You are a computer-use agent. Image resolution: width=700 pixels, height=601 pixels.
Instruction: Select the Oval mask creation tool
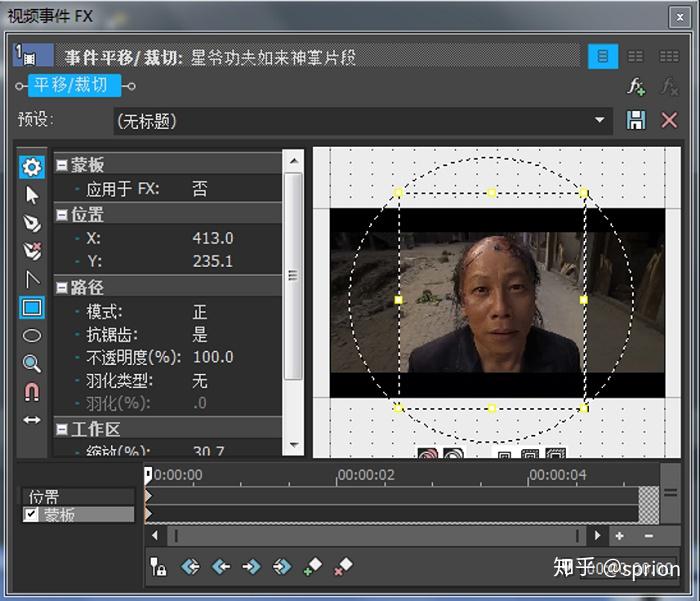(x=32, y=335)
